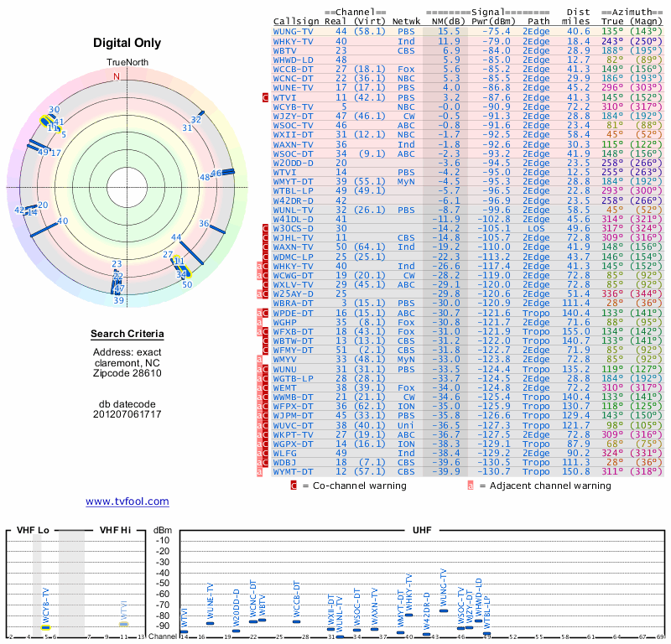This screenshot has height=644, width=671.
Task: Open the WYMT-DT callsign link
Action: tap(294, 471)
